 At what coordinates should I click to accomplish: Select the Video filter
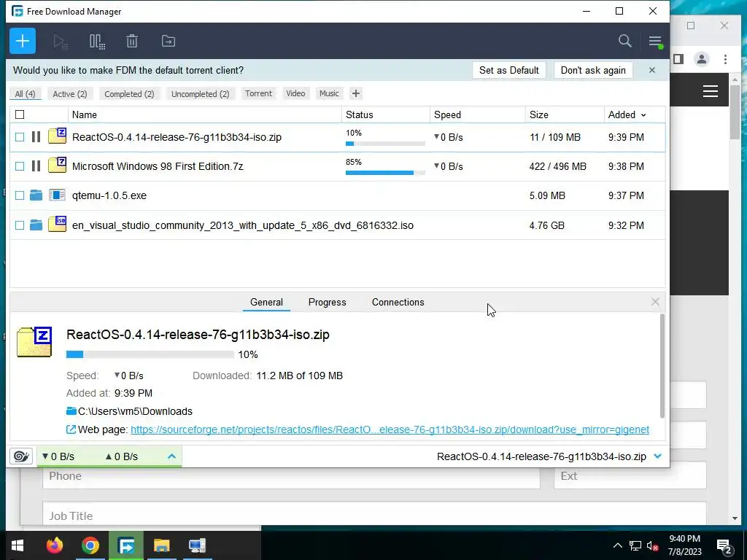coord(295,93)
